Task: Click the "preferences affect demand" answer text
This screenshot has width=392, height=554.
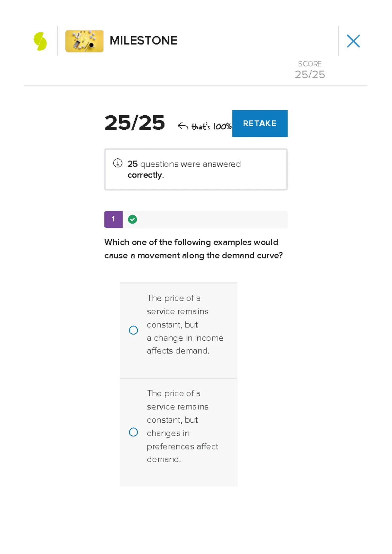Action: [182, 426]
